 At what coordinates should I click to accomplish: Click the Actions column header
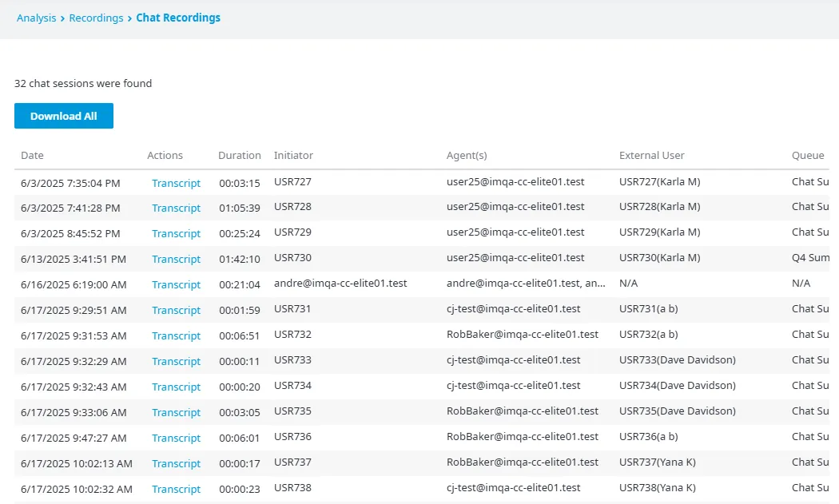(165, 155)
